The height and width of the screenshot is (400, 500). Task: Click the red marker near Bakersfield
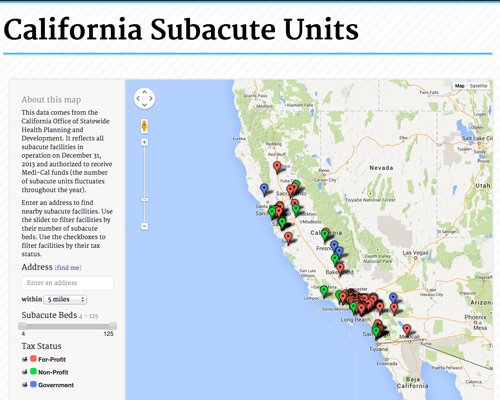tap(340, 269)
